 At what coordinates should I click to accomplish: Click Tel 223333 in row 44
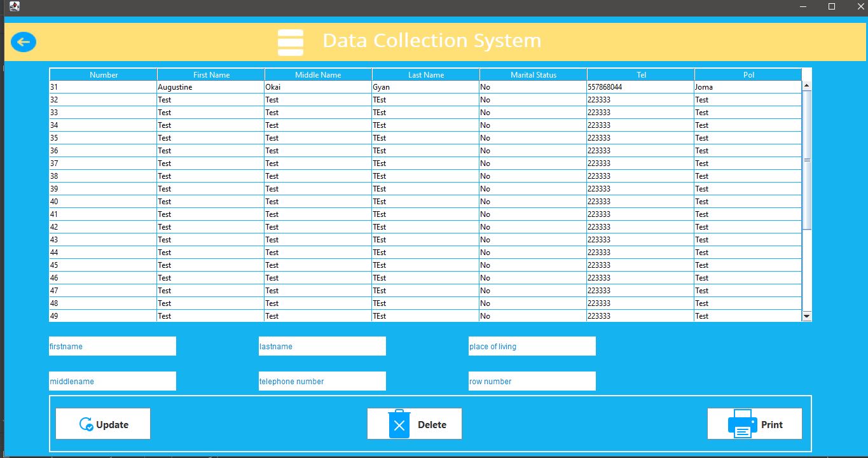[x=640, y=253]
